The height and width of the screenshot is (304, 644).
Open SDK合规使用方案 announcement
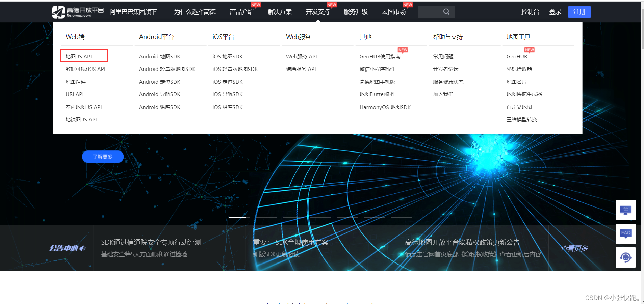coord(291,242)
